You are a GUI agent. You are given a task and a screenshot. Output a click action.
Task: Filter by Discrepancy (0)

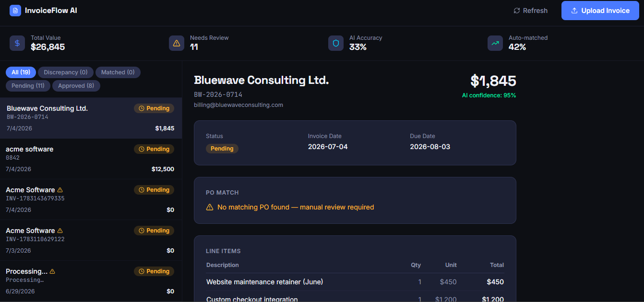(x=66, y=72)
